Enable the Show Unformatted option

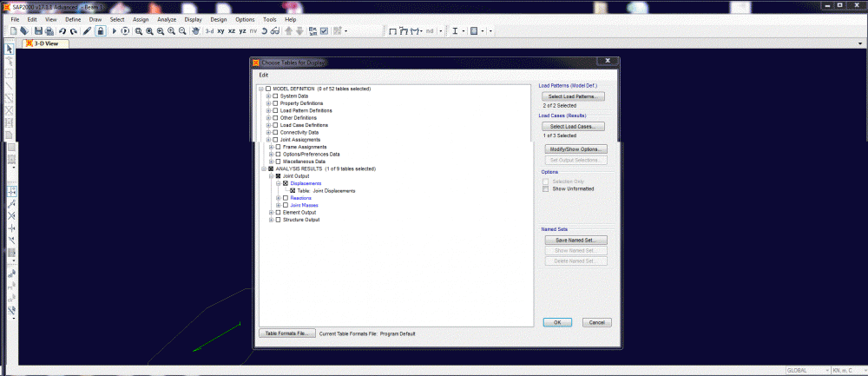pos(546,188)
